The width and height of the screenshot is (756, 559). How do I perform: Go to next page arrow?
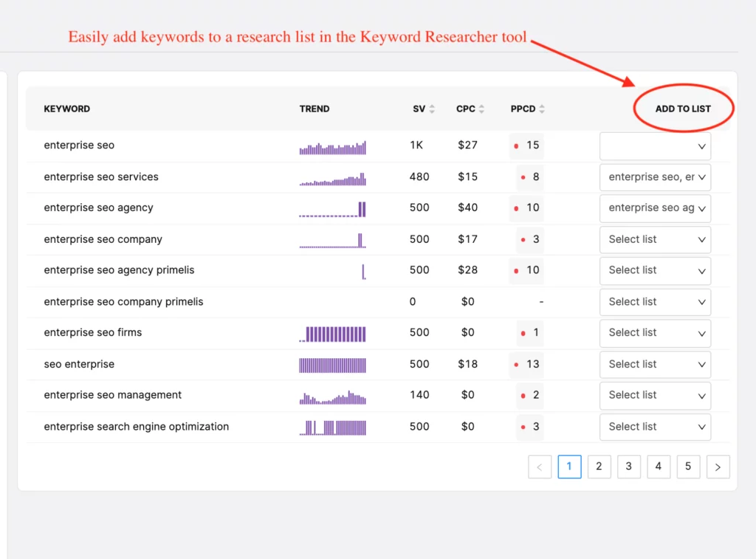(718, 467)
